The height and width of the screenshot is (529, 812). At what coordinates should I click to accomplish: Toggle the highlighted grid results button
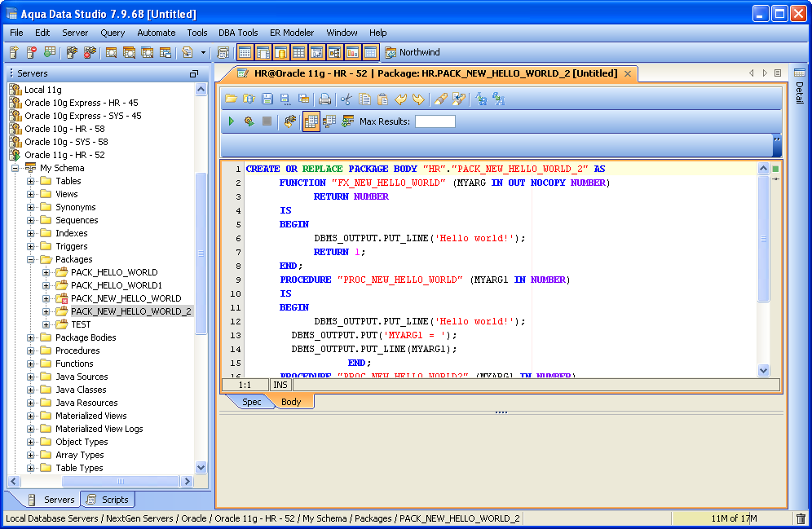[x=311, y=121]
